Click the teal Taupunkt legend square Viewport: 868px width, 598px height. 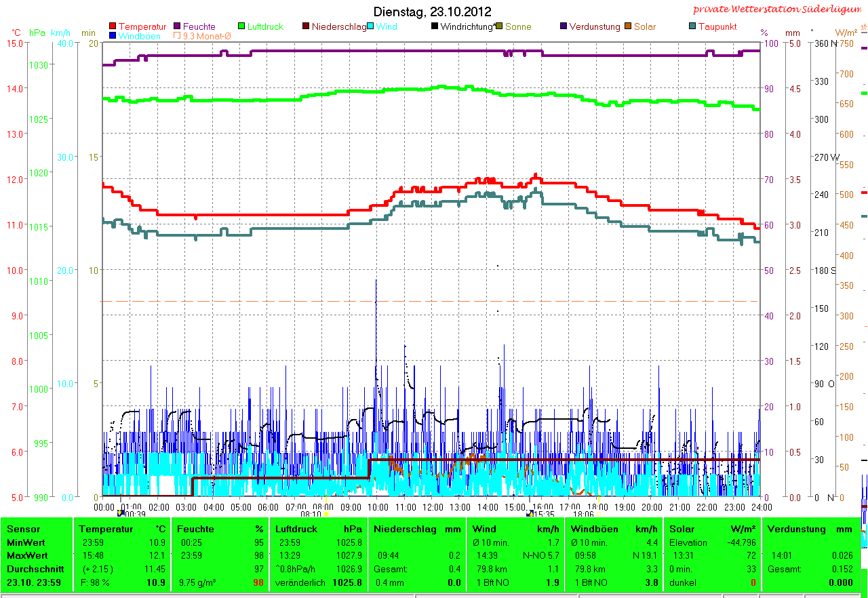click(x=692, y=27)
